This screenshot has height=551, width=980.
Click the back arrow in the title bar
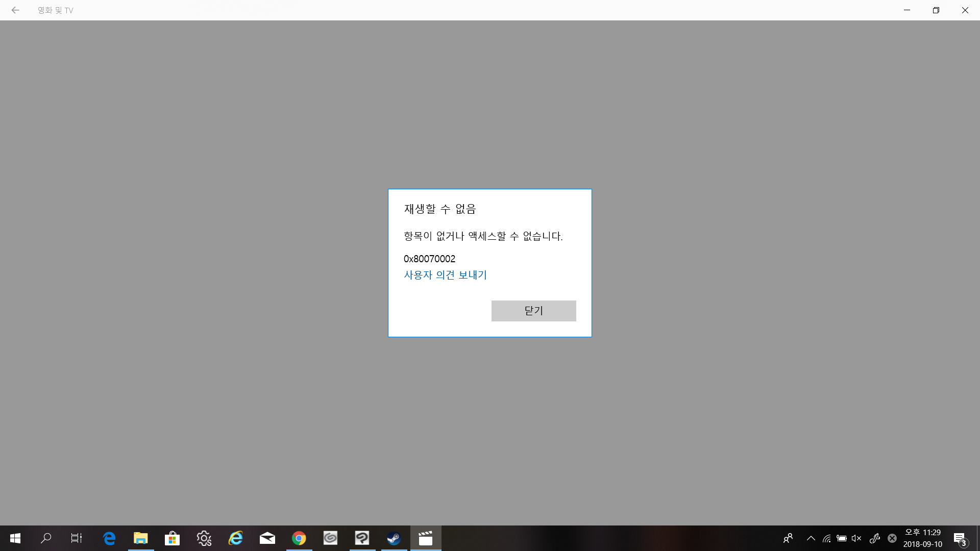tap(15, 10)
